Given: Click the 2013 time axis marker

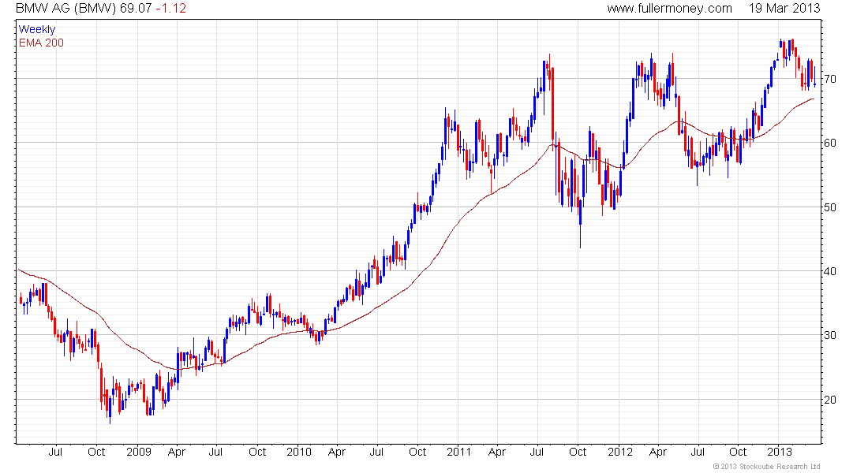Looking at the screenshot, I should click(780, 452).
